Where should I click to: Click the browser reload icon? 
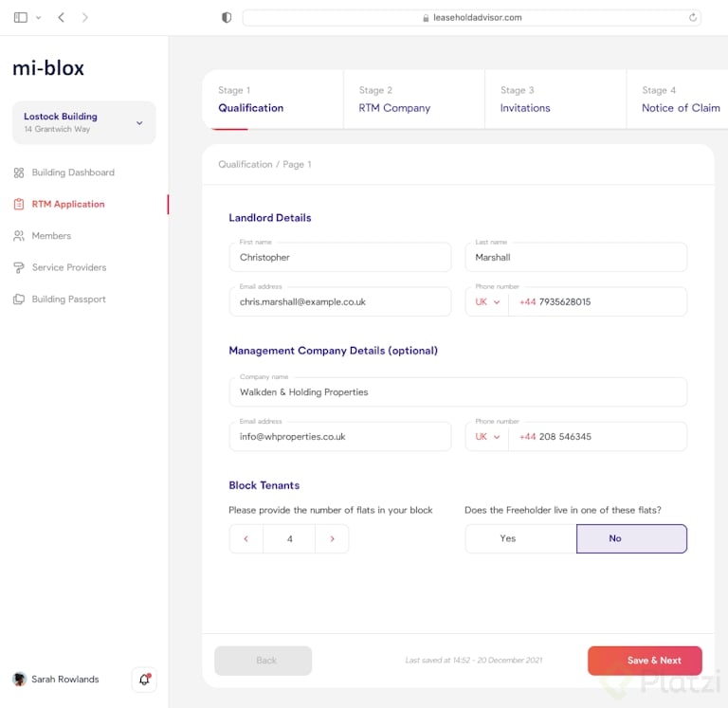(693, 17)
